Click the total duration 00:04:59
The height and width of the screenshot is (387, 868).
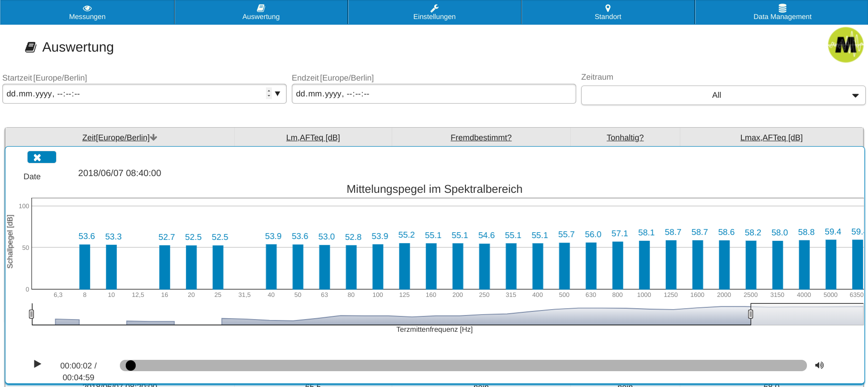pyautogui.click(x=78, y=377)
